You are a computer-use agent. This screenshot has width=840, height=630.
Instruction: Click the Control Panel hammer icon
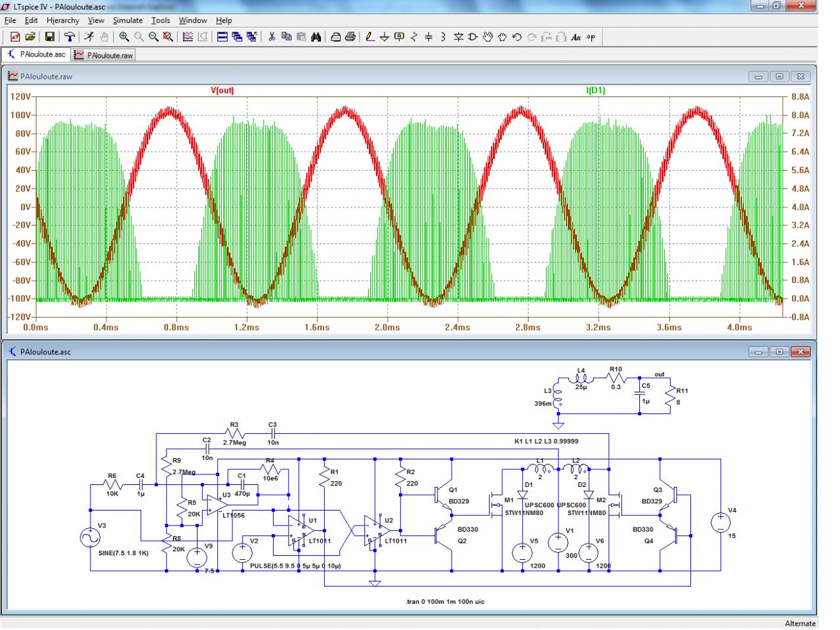[x=69, y=37]
